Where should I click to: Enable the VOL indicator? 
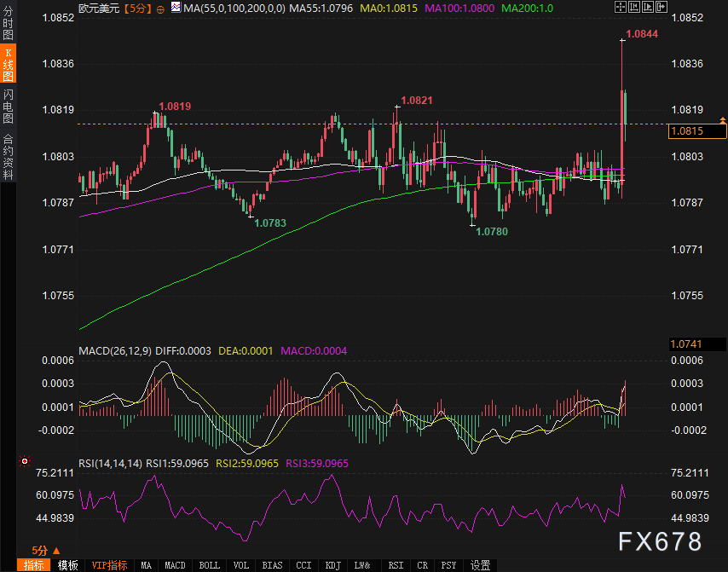coord(241,565)
